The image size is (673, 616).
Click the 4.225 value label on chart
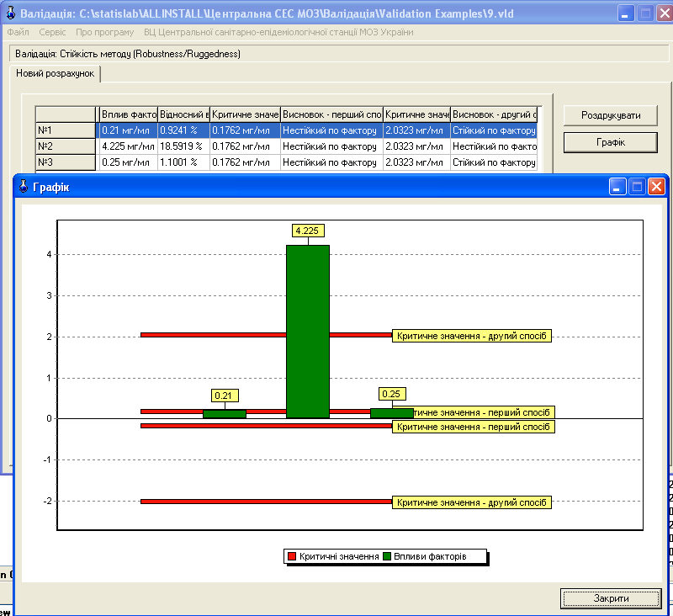coord(307,231)
